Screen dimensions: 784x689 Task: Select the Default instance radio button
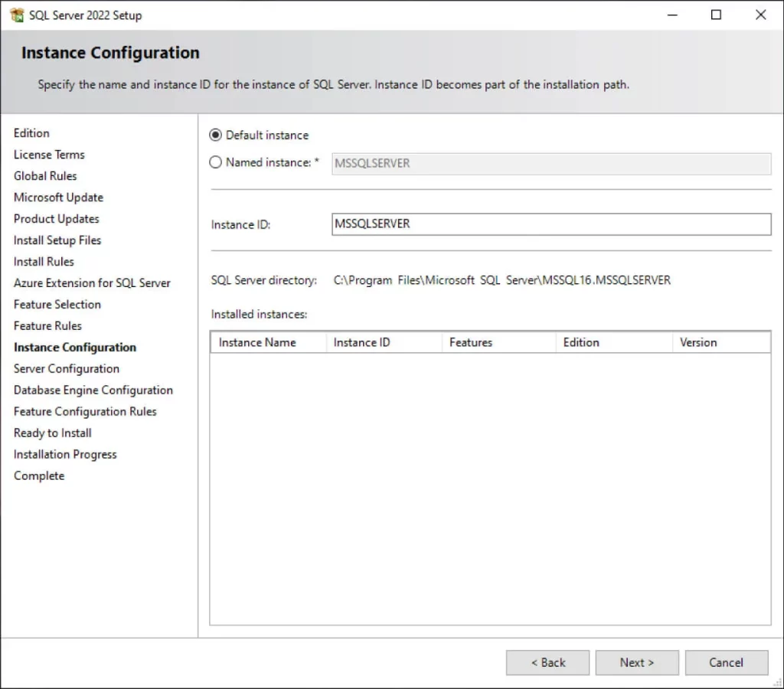[215, 135]
